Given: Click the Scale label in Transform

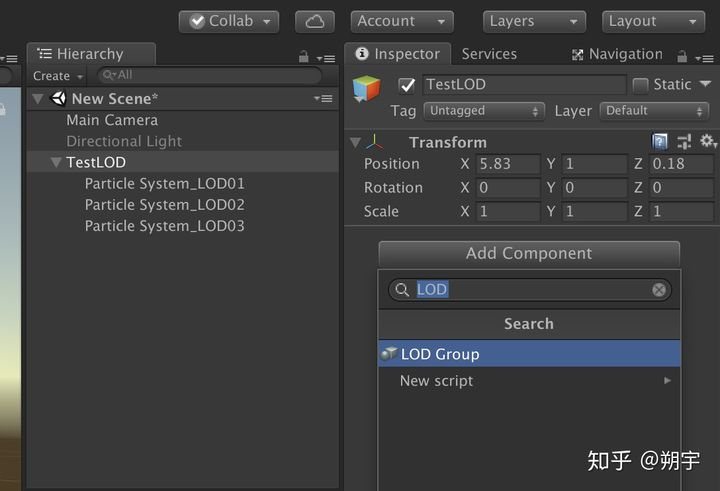Looking at the screenshot, I should click(x=381, y=212).
